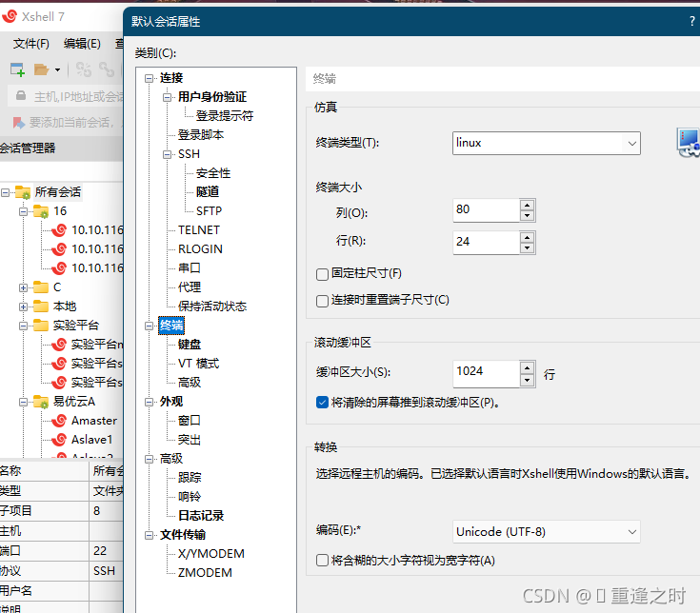Select 键盘 under 终端
This screenshot has height=613, width=700.
[x=190, y=345]
